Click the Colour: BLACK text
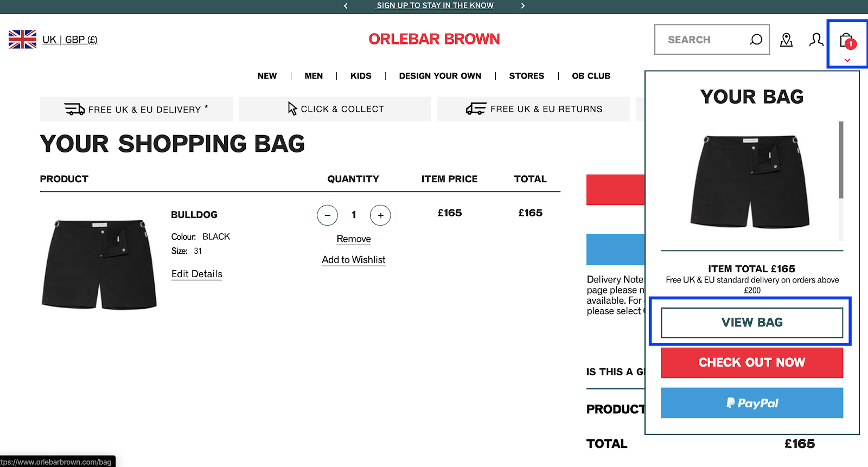The height and width of the screenshot is (467, 868). pos(201,237)
